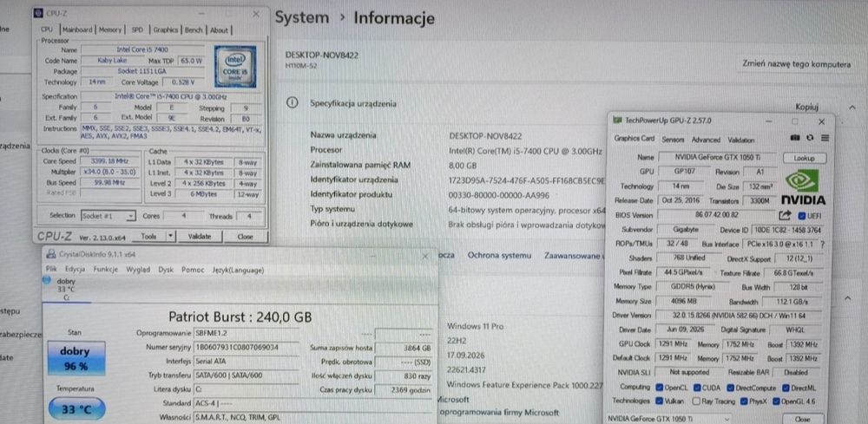
Task: Click the 33 °C temperature button
Action: (x=76, y=409)
